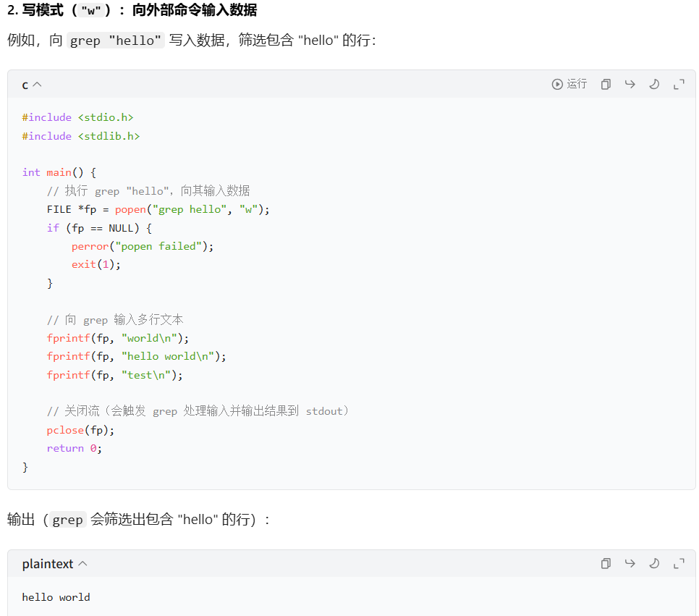The image size is (699, 616).
Task: Click the fprintf "world\n" line
Action: pyautogui.click(x=118, y=338)
